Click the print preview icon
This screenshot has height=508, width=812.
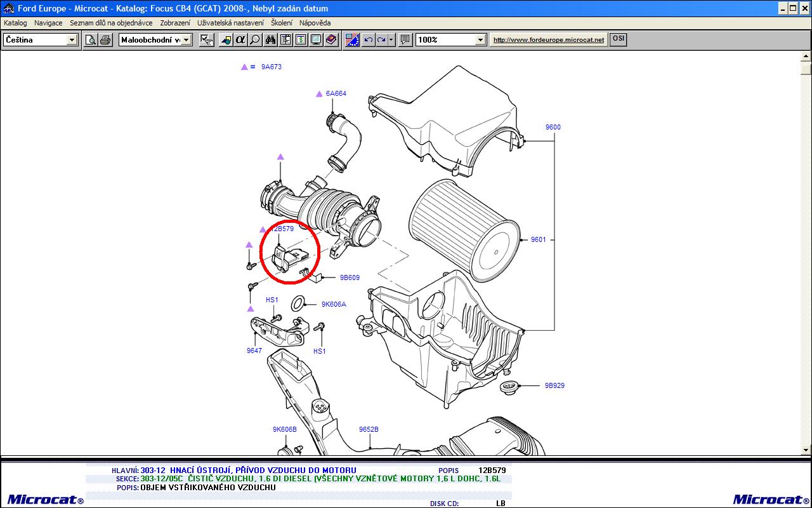[91, 40]
